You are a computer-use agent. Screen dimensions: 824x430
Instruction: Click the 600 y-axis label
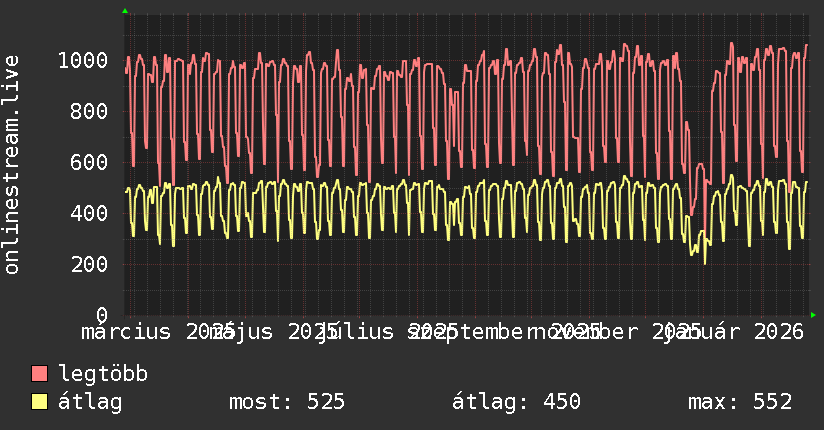[89, 162]
